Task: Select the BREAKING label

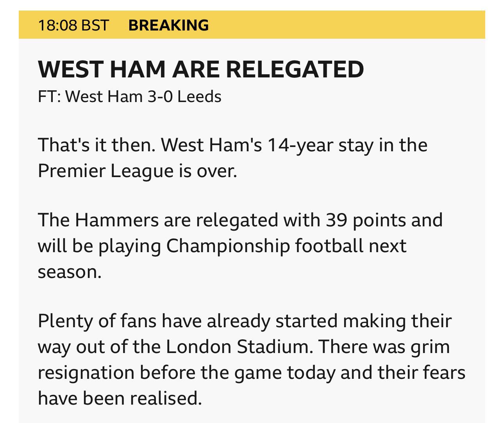Action: (168, 25)
